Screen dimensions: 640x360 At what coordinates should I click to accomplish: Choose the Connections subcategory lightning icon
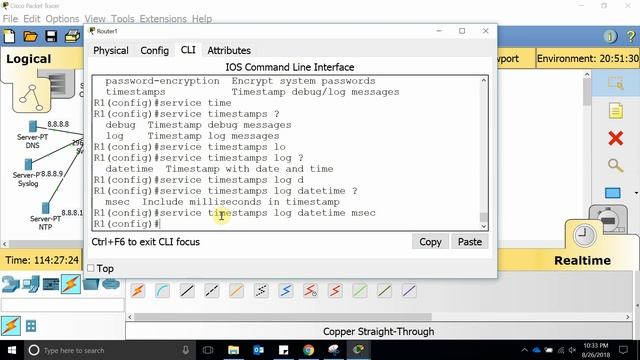[11, 326]
